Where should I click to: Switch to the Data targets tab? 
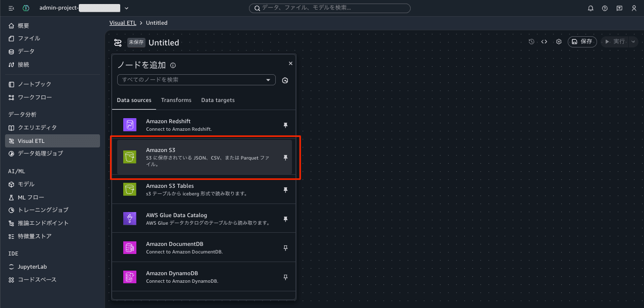pyautogui.click(x=218, y=100)
